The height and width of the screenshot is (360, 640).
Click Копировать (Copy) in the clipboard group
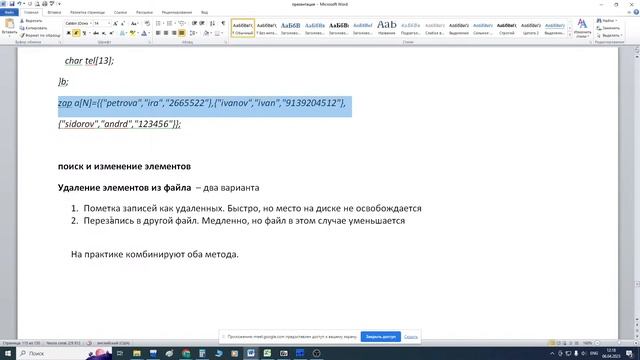click(x=33, y=28)
